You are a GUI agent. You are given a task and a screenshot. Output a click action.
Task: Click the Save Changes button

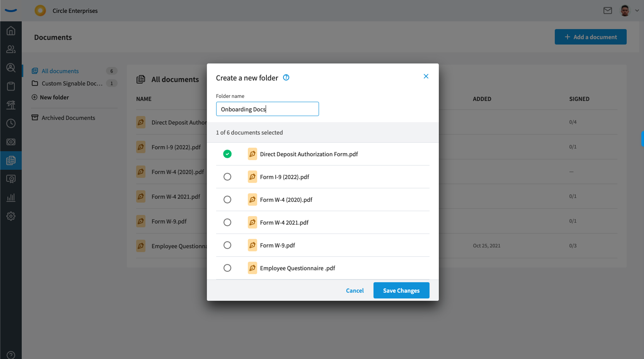click(x=401, y=290)
